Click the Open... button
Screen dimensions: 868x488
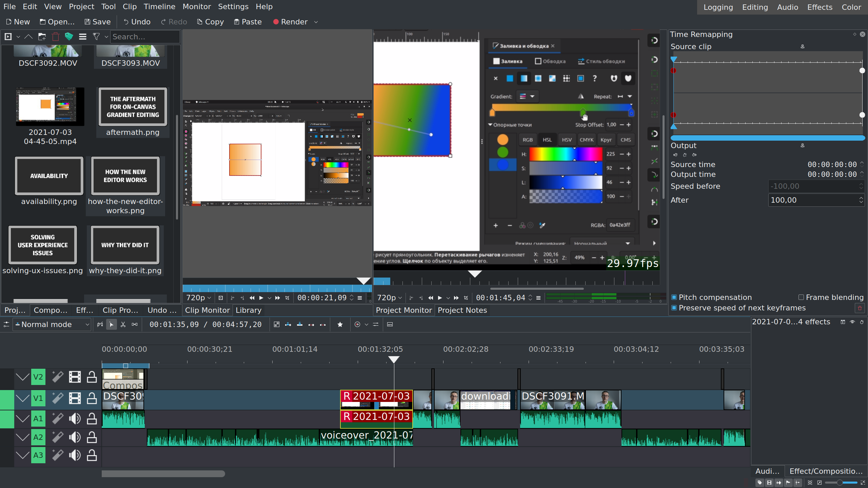(x=57, y=22)
